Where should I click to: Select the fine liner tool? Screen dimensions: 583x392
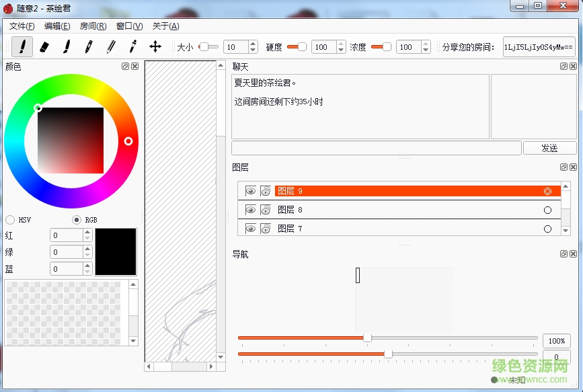click(x=132, y=47)
